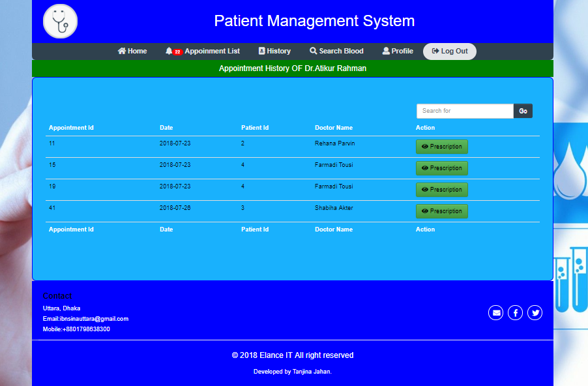This screenshot has width=588, height=386.
Task: Click the Go search button
Action: point(523,111)
